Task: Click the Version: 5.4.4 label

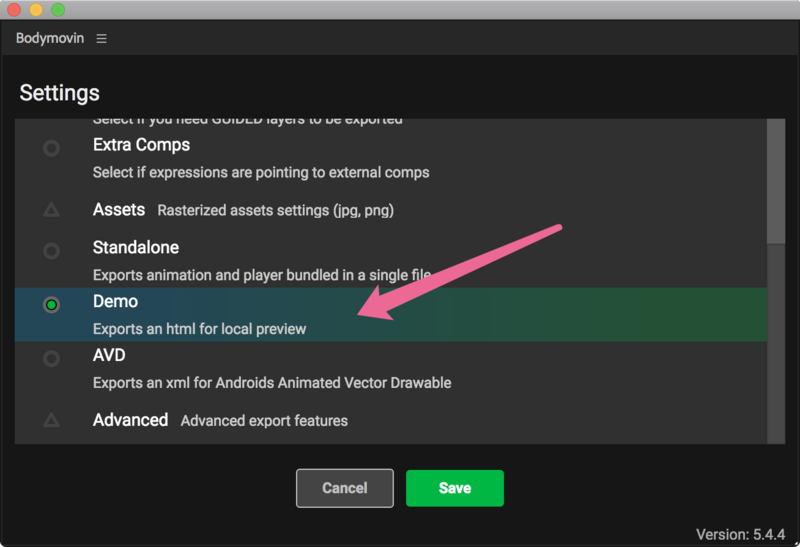Action: coord(741,534)
